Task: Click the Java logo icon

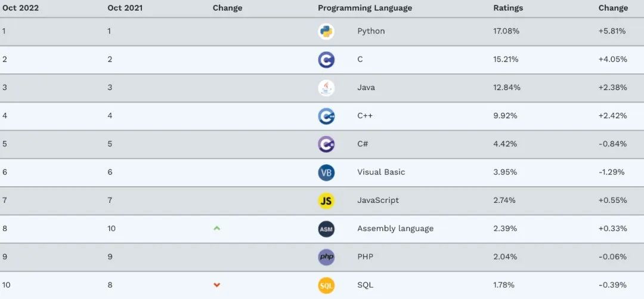Action: [326, 88]
